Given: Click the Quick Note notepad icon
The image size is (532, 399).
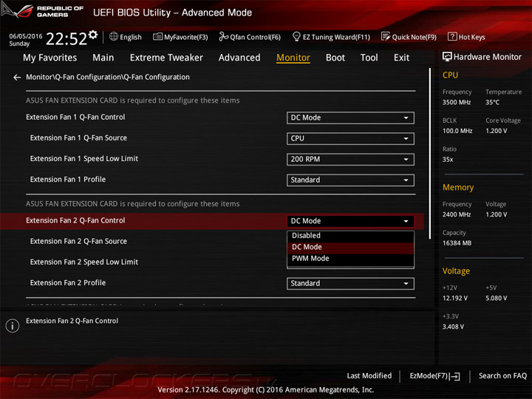Looking at the screenshot, I should (386, 36).
